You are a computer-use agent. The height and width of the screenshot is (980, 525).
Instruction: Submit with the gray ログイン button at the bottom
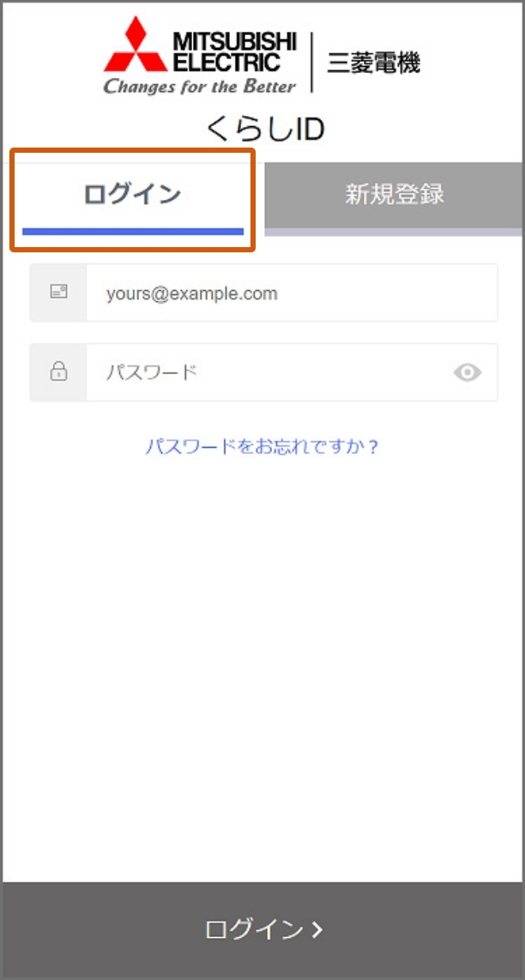coord(262,929)
